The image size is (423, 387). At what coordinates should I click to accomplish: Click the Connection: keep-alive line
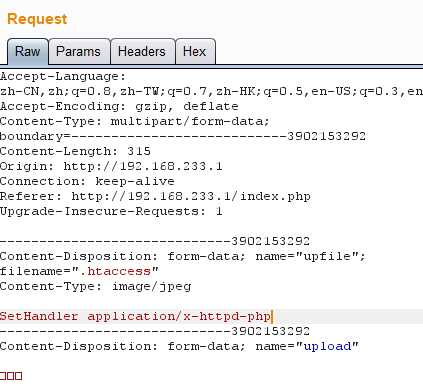pyautogui.click(x=87, y=181)
